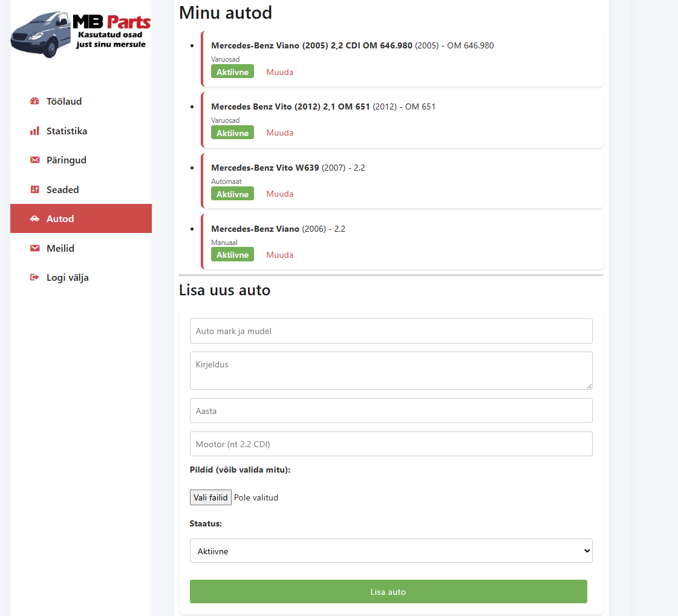Image resolution: width=678 pixels, height=616 pixels.
Task: Click into the Kirjeldus text area
Action: click(391, 370)
